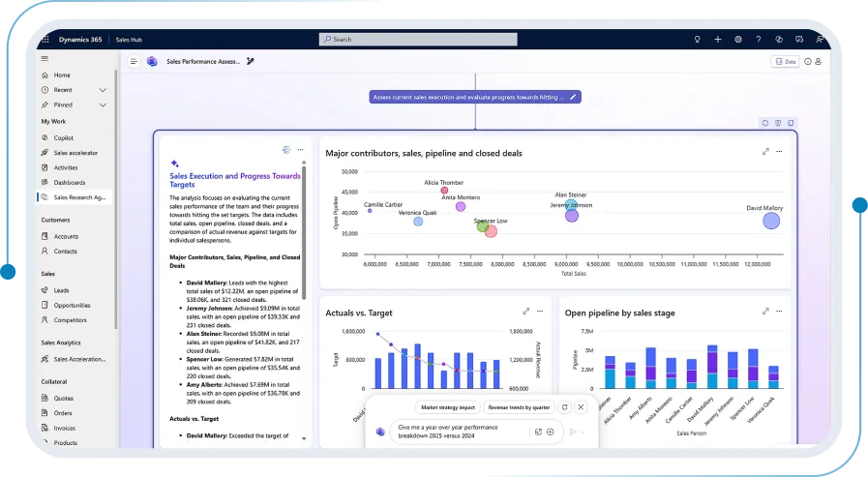Click the Copilot icon in top bar
This screenshot has width=868, height=477.
click(x=779, y=40)
